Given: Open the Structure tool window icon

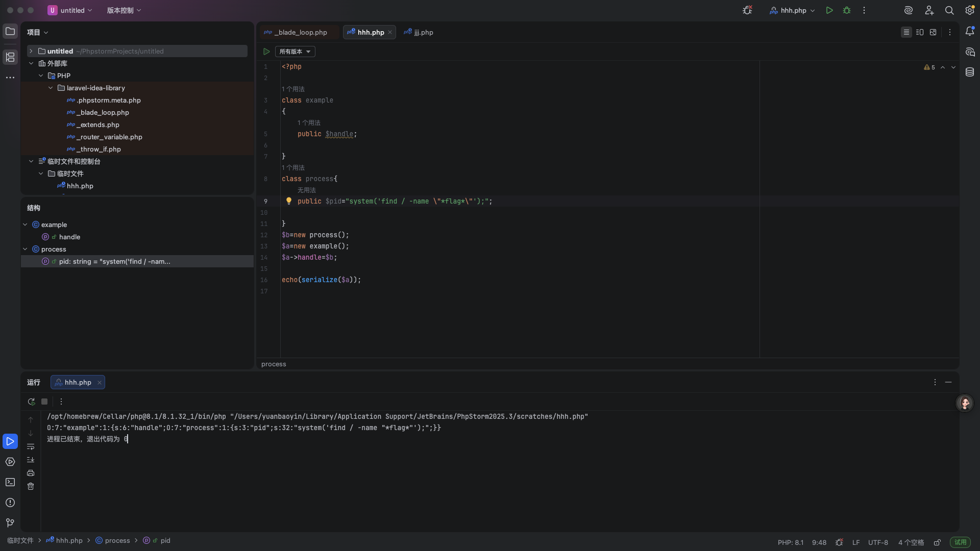Looking at the screenshot, I should (x=10, y=57).
